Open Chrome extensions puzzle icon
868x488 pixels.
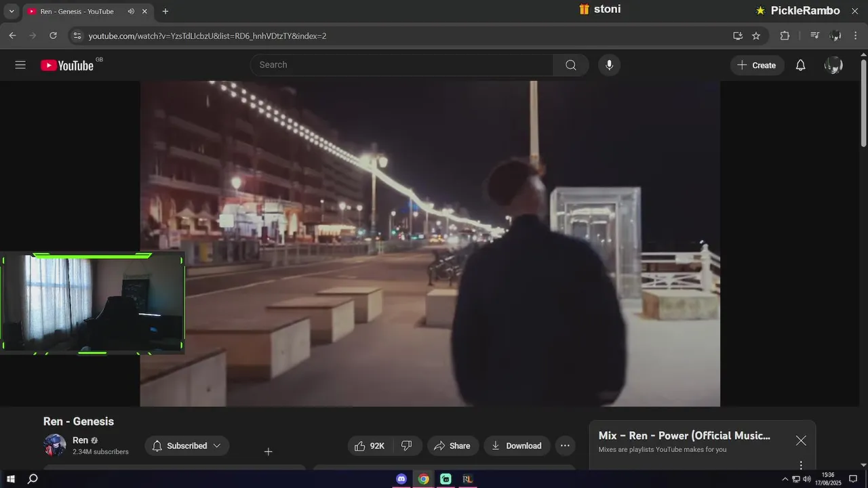[785, 36]
